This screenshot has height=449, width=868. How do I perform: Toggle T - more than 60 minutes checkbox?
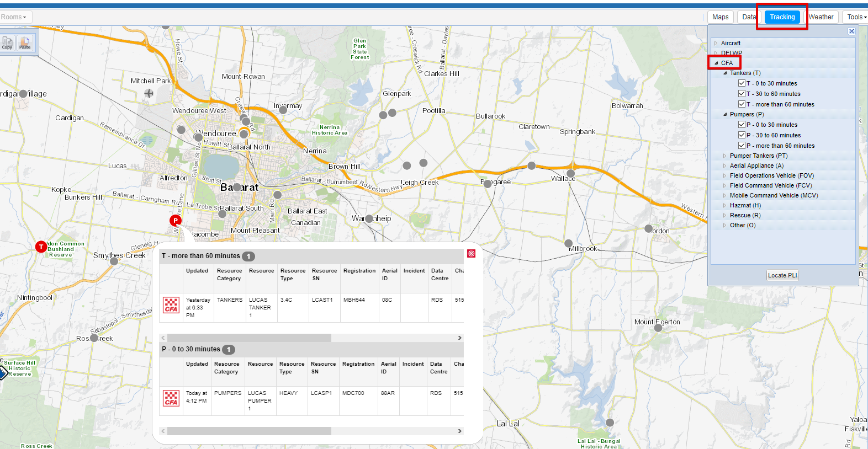point(742,104)
